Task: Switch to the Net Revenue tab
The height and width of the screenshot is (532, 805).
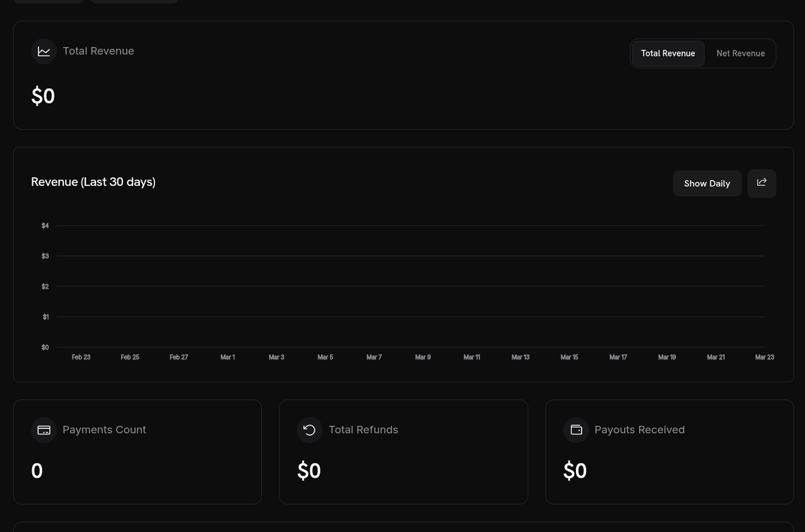Action: click(x=741, y=54)
